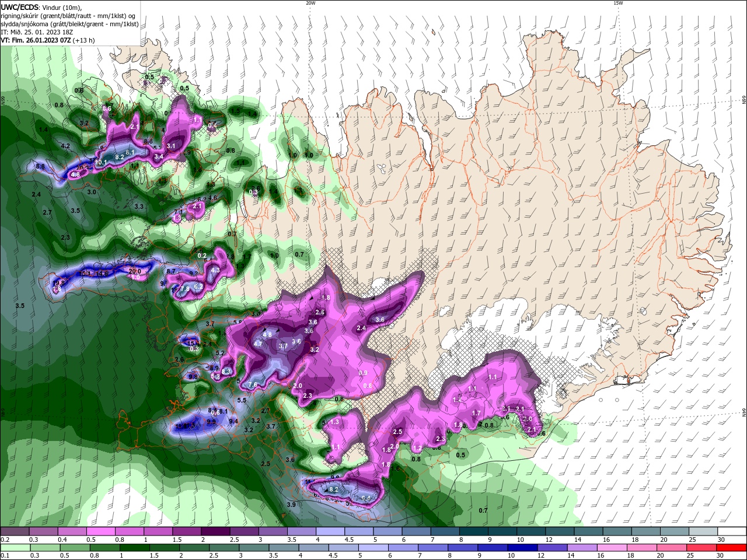Viewport: 747px width, 560px height.
Task: Click the '6.2' precipitation value
Action: coord(198,286)
